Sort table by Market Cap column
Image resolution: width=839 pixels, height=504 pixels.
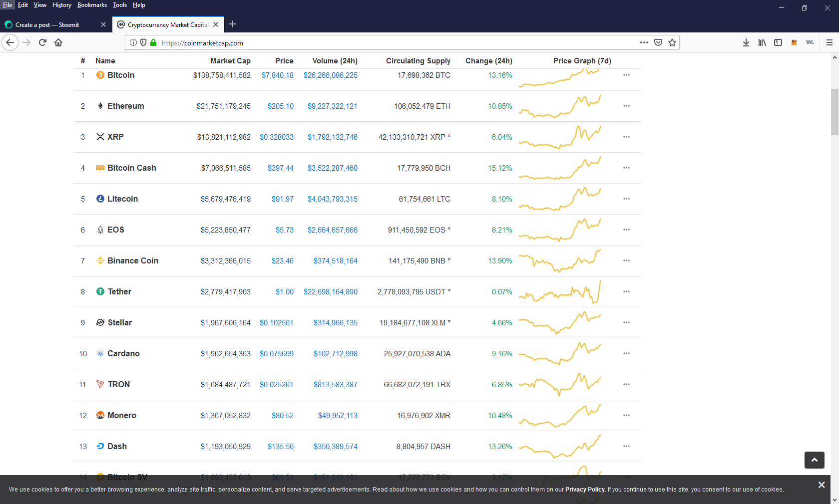(x=230, y=61)
